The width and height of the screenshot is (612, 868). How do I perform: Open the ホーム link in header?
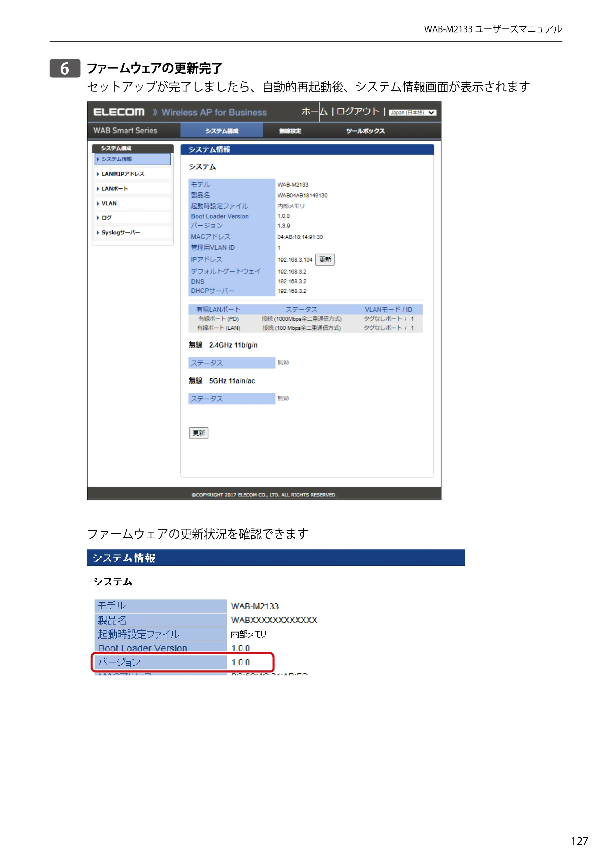click(x=314, y=112)
